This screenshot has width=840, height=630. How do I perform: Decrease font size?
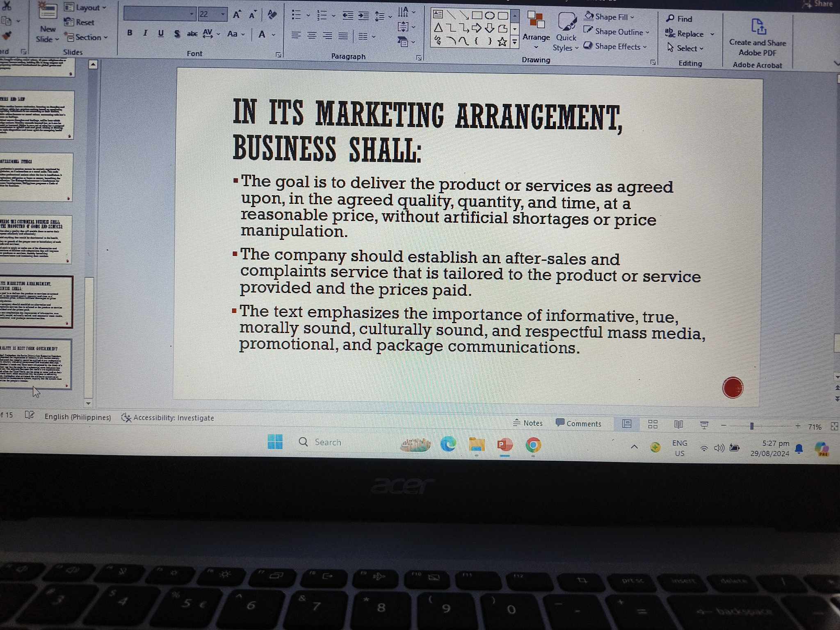[253, 15]
